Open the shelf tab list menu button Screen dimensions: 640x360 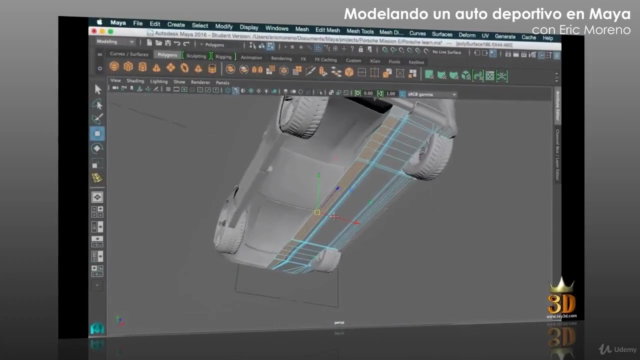tap(100, 54)
